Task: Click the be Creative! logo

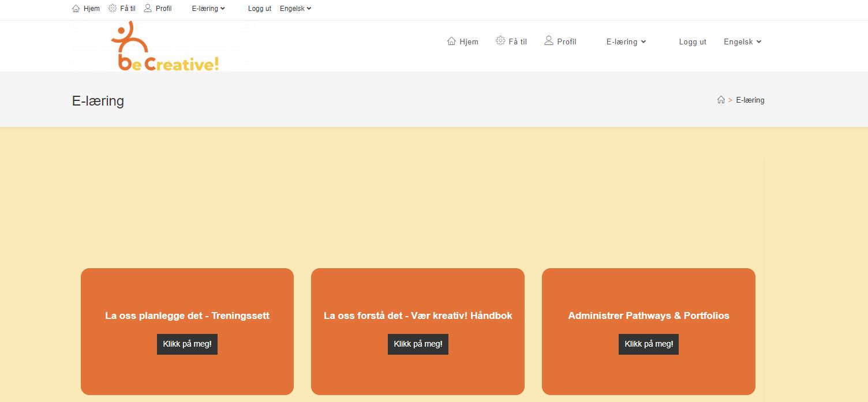Action: click(165, 46)
